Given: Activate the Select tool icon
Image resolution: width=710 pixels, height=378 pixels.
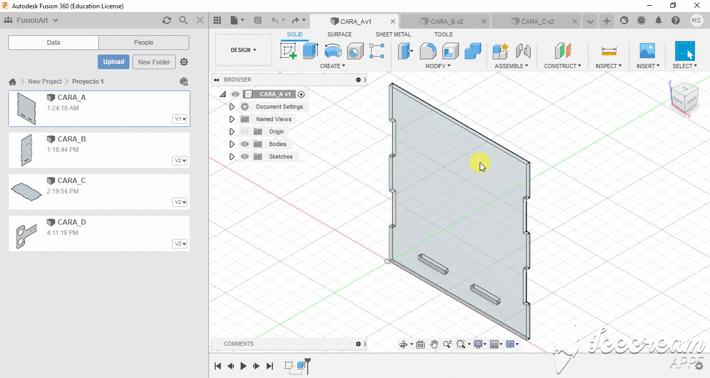Looking at the screenshot, I should [x=684, y=51].
